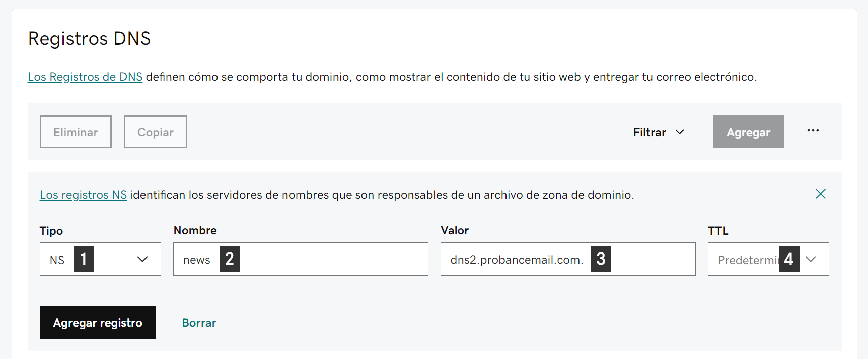Focus the Nombre field containing news

pos(301,259)
